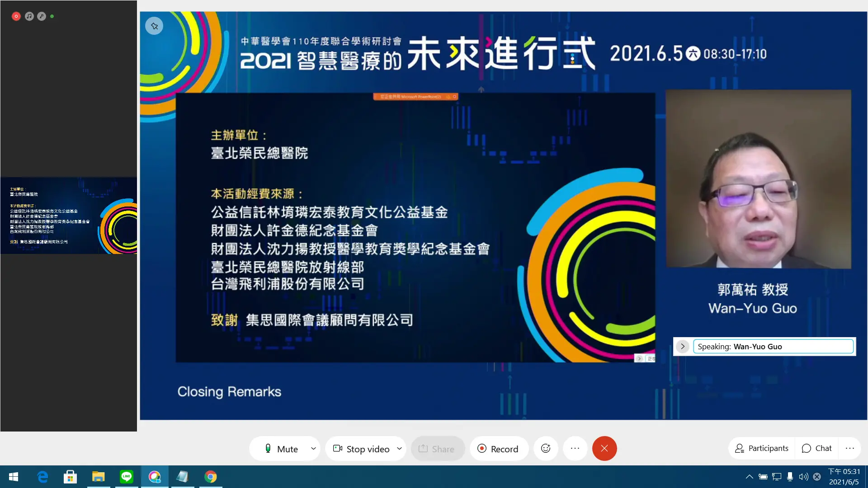Click the key lock icon
The image size is (868, 488).
point(42,16)
